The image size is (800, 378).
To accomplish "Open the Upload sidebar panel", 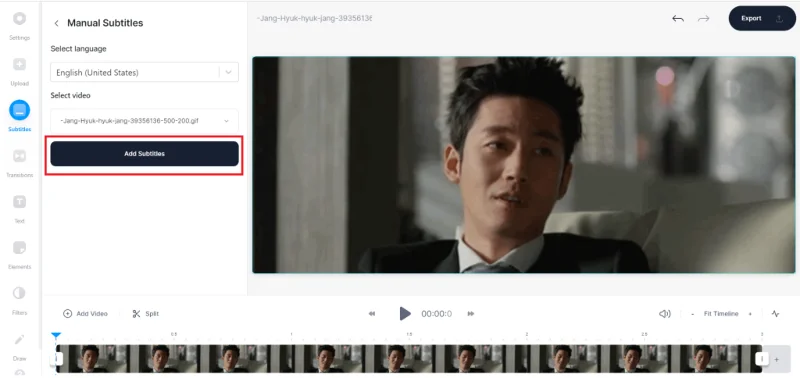I will coord(19,71).
